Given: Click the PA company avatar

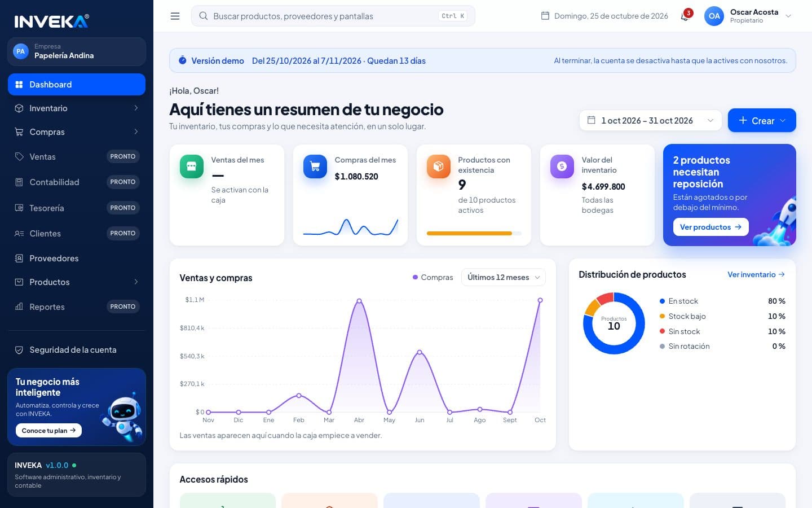Looking at the screenshot, I should (21, 51).
